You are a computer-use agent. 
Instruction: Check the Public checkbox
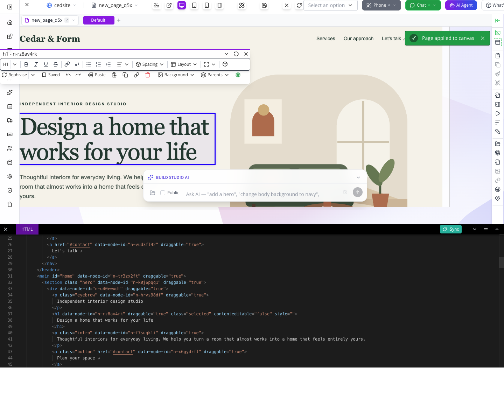tap(163, 193)
